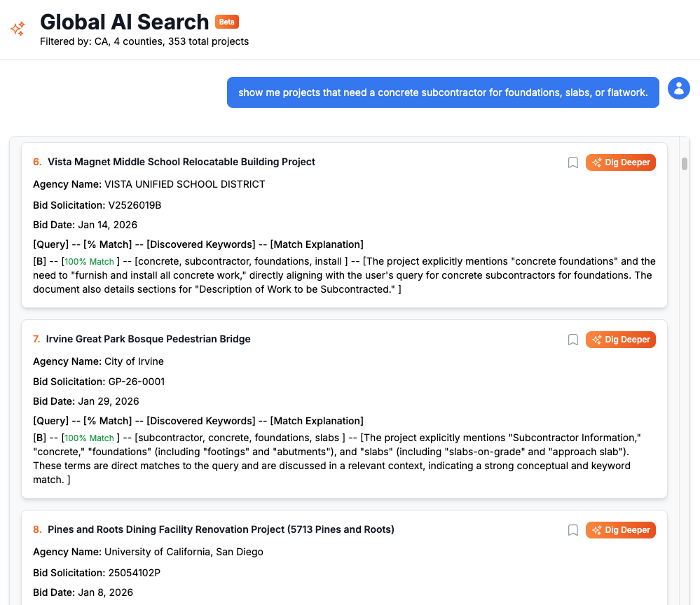Click the 100% Match label on Vista card
700x605 pixels.
tap(90, 261)
